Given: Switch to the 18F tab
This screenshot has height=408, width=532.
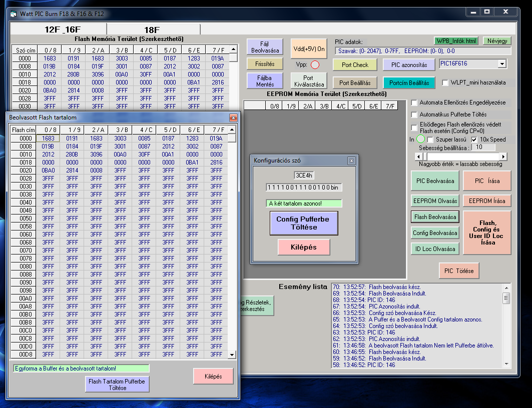Looking at the screenshot, I should click(x=152, y=29).
